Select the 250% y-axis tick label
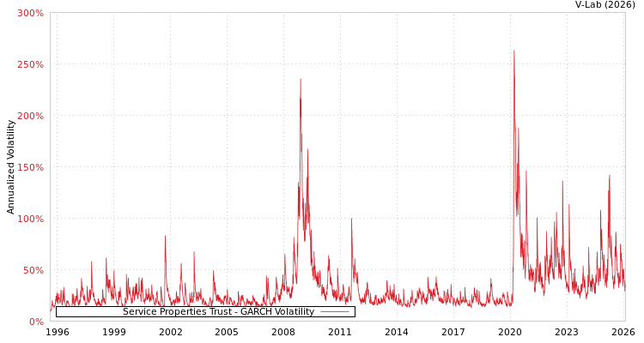 point(30,64)
